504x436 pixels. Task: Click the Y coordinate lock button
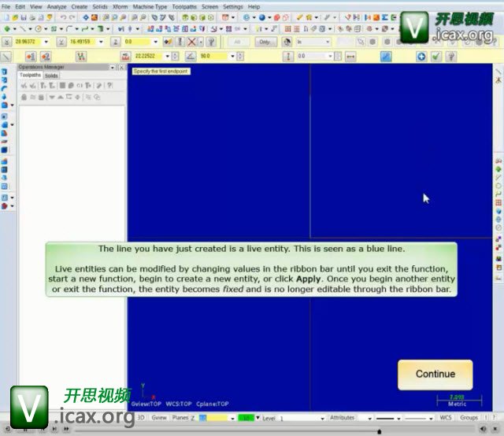click(x=61, y=42)
